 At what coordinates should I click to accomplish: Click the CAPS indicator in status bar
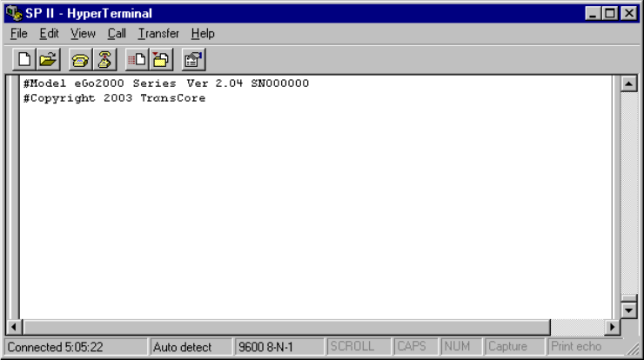[x=415, y=347]
